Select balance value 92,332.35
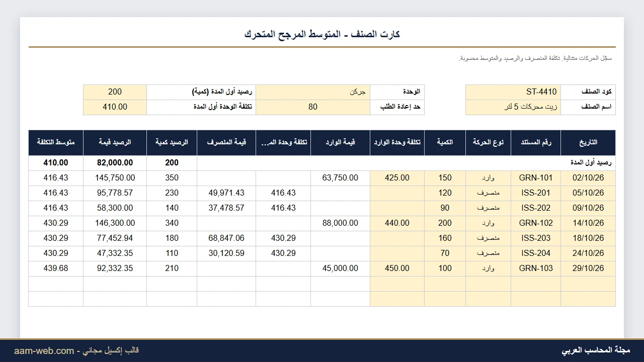The height and width of the screenshot is (362, 644). point(115,268)
